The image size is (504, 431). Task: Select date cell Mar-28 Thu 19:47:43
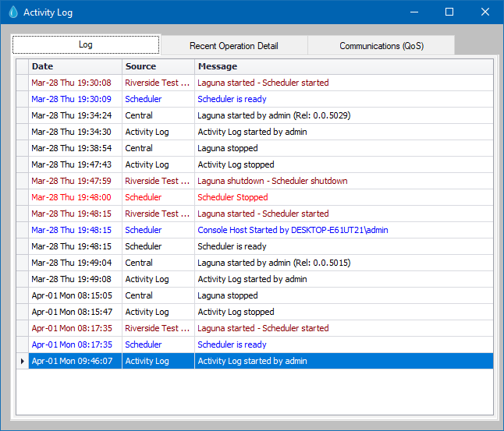pyautogui.click(x=75, y=164)
